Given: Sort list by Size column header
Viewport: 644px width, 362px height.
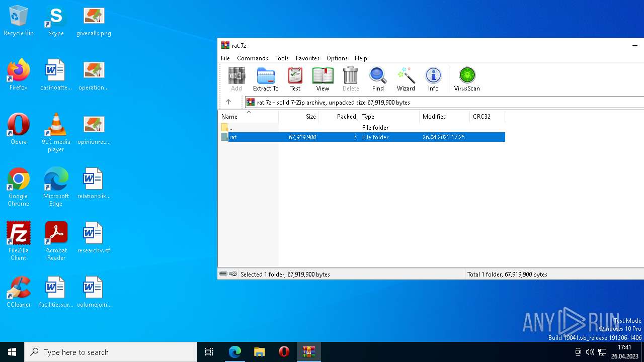Looking at the screenshot, I should (x=298, y=117).
